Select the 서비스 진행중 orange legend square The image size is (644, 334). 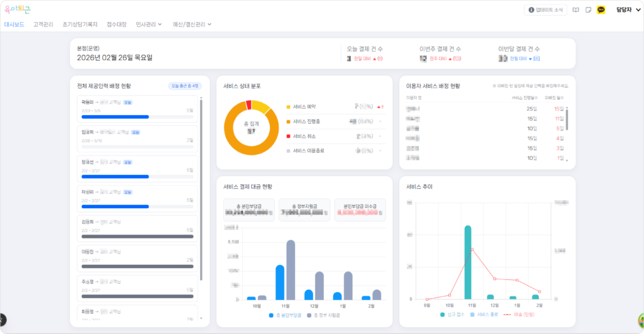click(x=288, y=121)
